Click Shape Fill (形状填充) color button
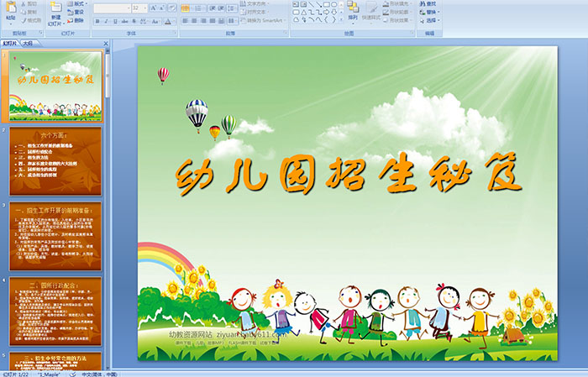The image size is (588, 377). pyautogui.click(x=397, y=3)
